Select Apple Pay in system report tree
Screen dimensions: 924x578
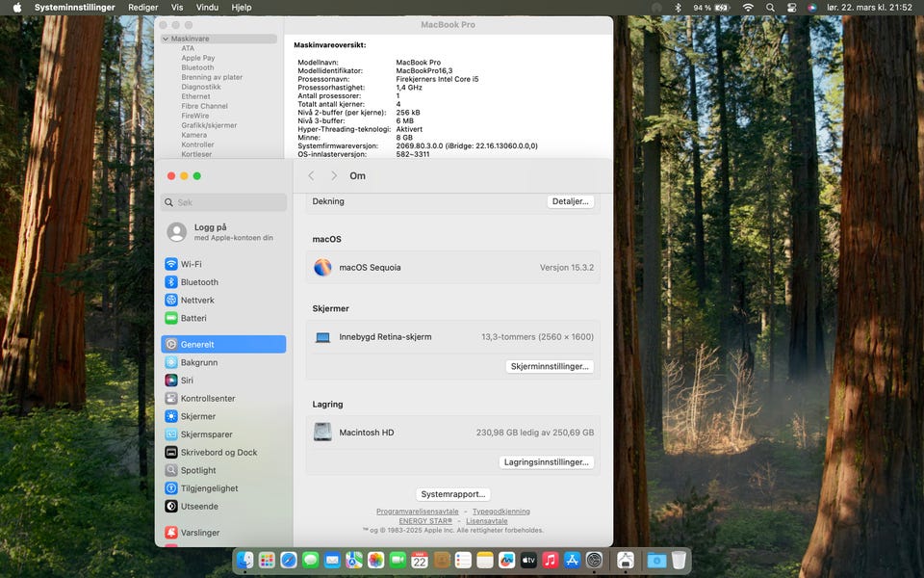pyautogui.click(x=198, y=58)
